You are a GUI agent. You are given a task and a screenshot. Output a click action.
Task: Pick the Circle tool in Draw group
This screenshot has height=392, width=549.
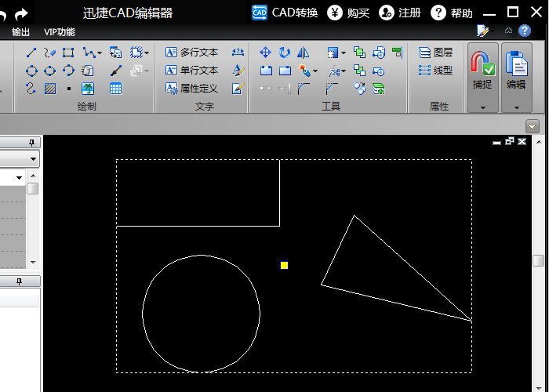[31, 71]
